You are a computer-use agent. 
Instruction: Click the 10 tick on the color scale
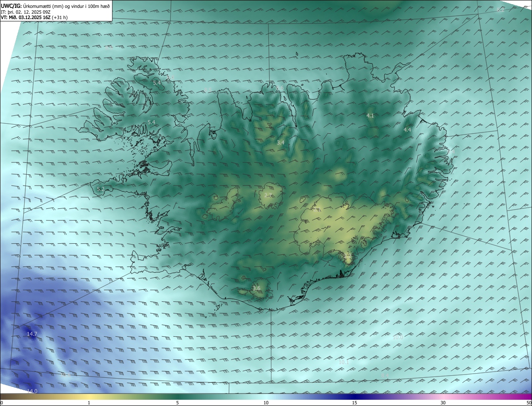pyautogui.click(x=266, y=403)
